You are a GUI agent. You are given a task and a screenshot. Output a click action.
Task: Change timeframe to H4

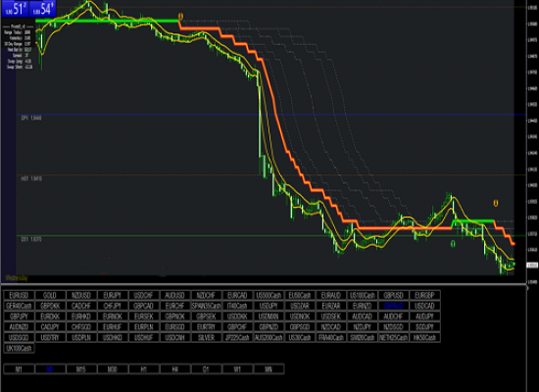point(175,369)
